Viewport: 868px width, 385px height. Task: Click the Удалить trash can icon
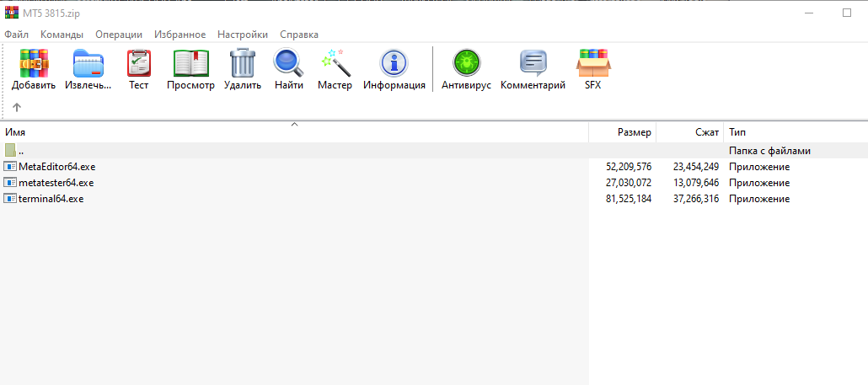pos(243,62)
